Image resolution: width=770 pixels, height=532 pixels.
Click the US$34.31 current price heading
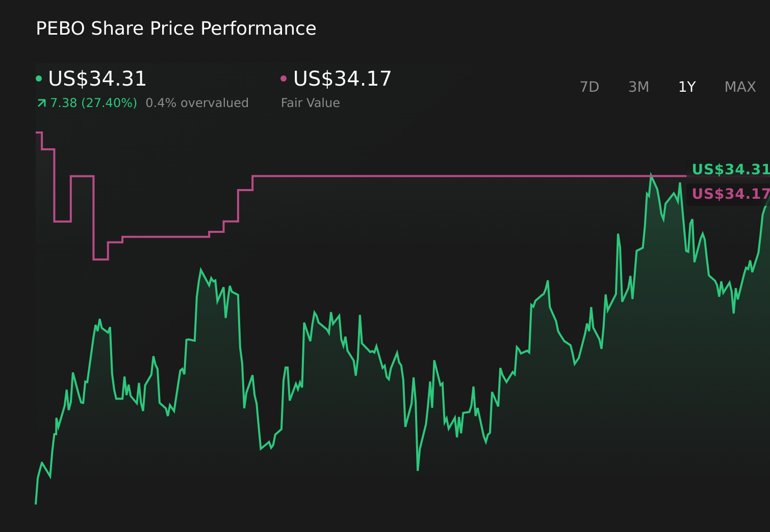click(97, 78)
